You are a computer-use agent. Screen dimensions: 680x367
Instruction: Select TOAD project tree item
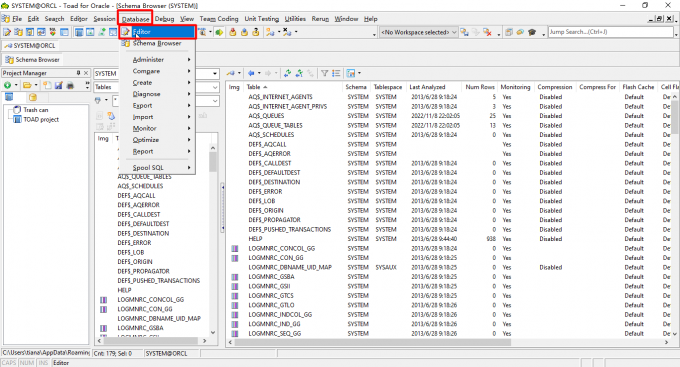[41, 119]
